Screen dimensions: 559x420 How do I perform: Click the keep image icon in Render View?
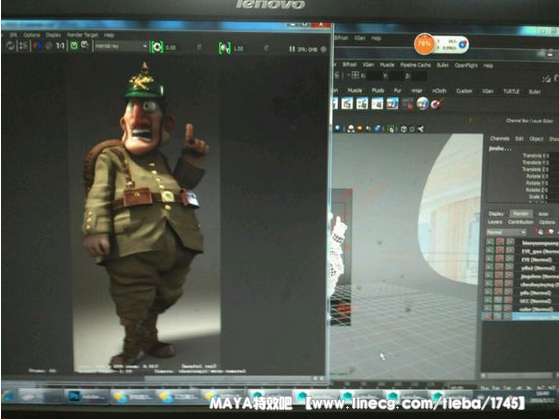[x=74, y=46]
